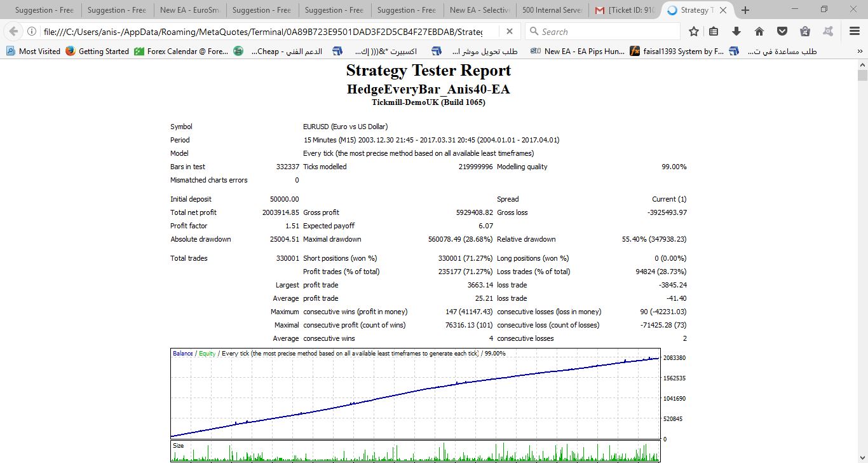The width and height of the screenshot is (868, 463).
Task: Click scrollbar up arrow
Action: click(862, 65)
